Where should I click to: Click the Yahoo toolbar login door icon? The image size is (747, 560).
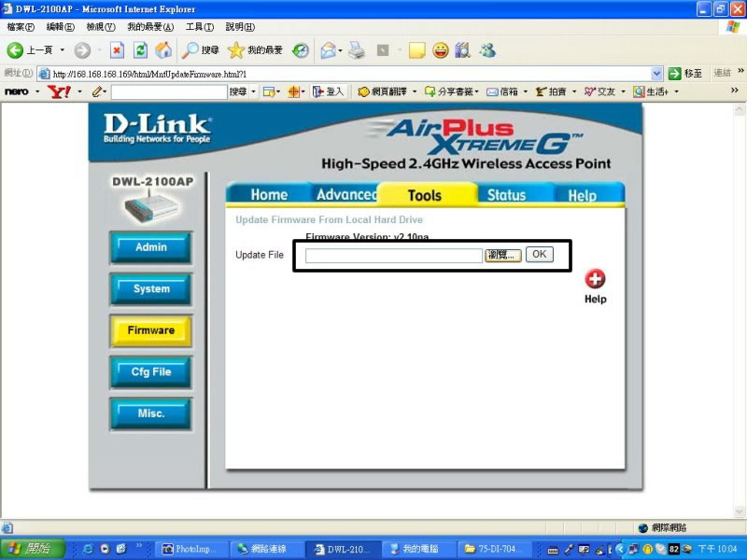tap(317, 91)
